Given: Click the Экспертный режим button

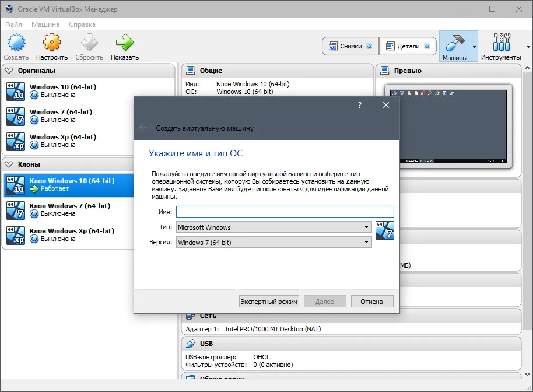Looking at the screenshot, I should point(269,302).
